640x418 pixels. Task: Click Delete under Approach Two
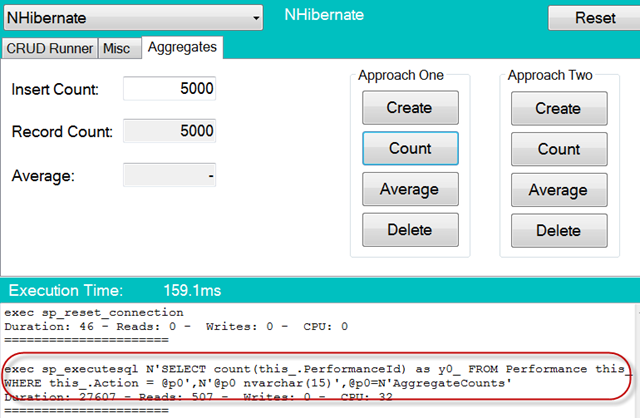(559, 231)
